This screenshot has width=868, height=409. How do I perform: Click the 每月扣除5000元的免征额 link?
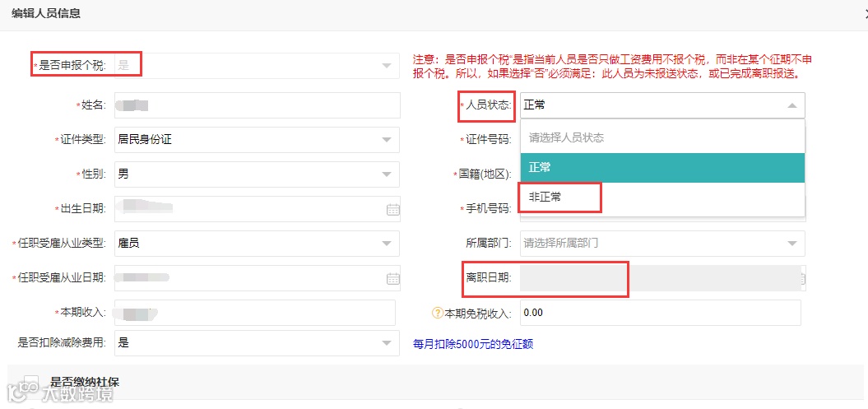pyautogui.click(x=472, y=344)
